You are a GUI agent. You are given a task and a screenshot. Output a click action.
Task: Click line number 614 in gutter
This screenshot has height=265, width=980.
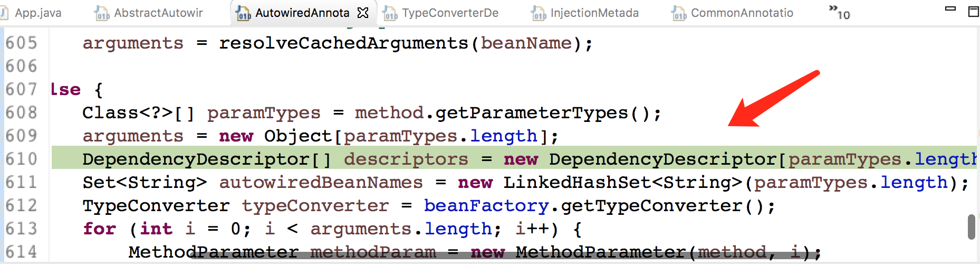(x=22, y=252)
